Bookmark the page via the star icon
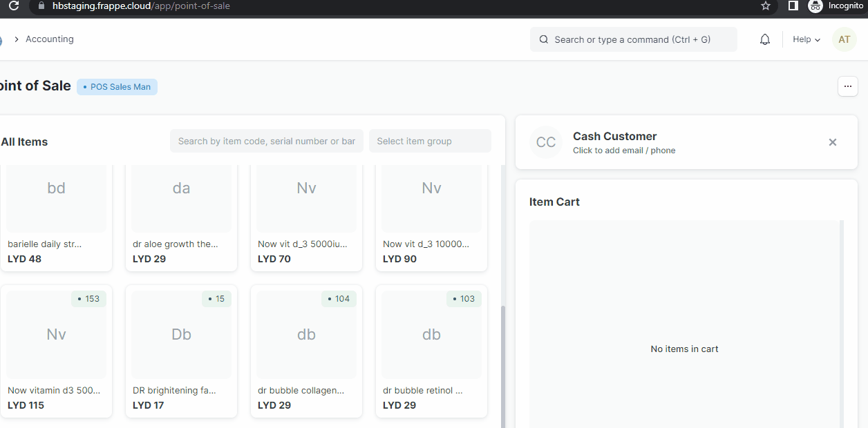This screenshot has height=428, width=868. [765, 6]
